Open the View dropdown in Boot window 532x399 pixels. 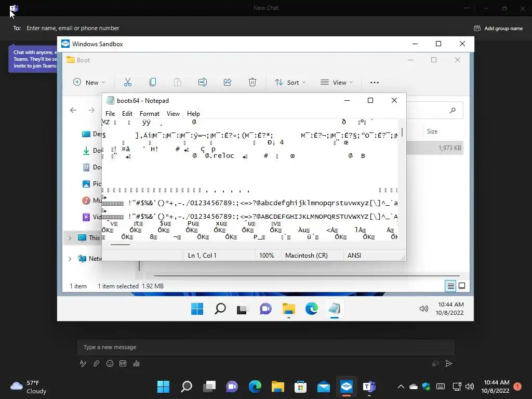[x=337, y=83]
